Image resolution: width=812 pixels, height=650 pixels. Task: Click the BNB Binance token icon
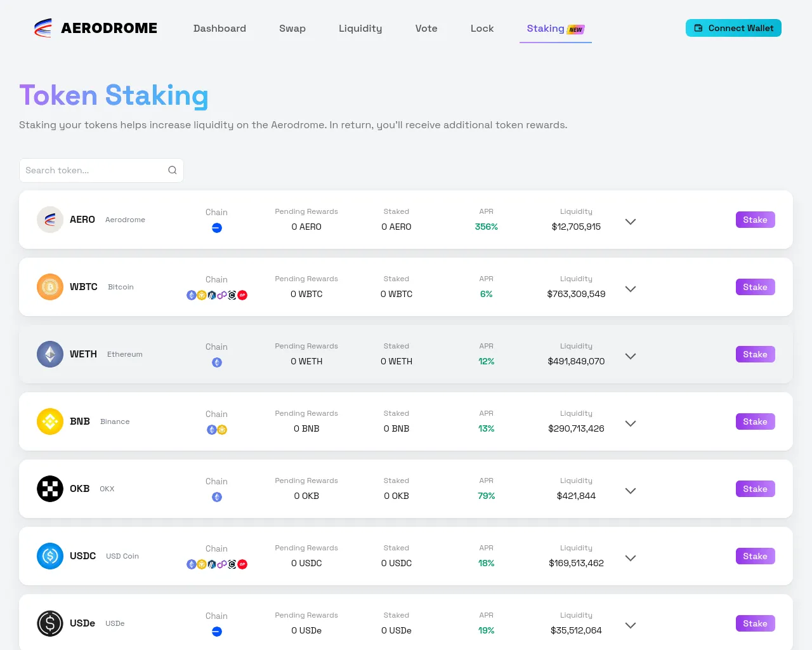pos(50,421)
